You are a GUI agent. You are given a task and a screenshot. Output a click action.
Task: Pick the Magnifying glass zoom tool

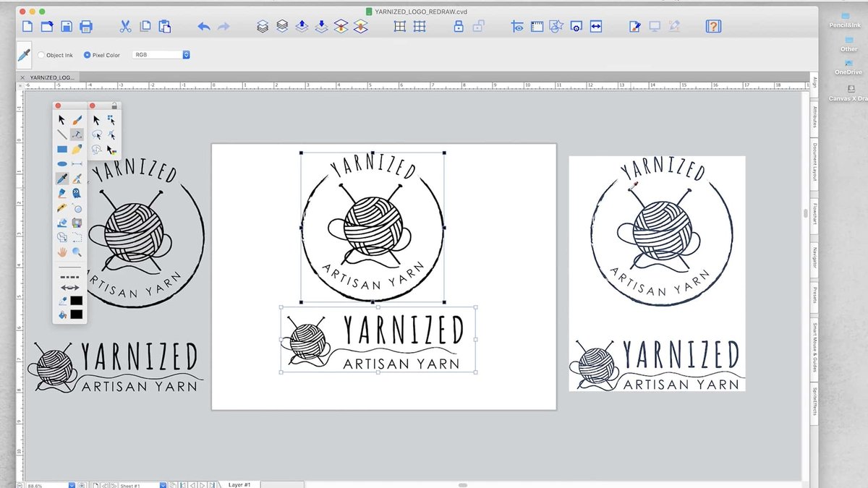pos(77,252)
